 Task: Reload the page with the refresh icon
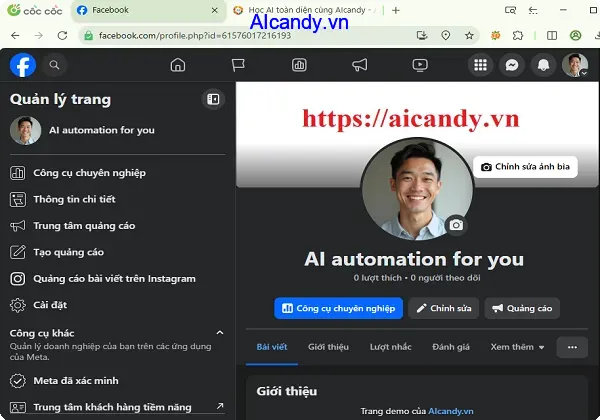(62, 36)
